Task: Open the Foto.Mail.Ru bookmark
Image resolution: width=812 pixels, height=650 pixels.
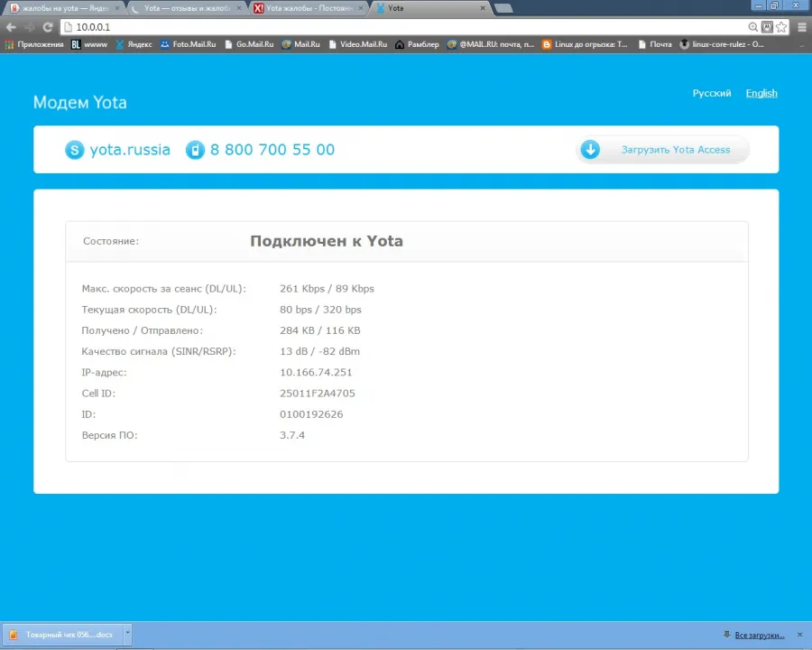Action: pos(188,44)
